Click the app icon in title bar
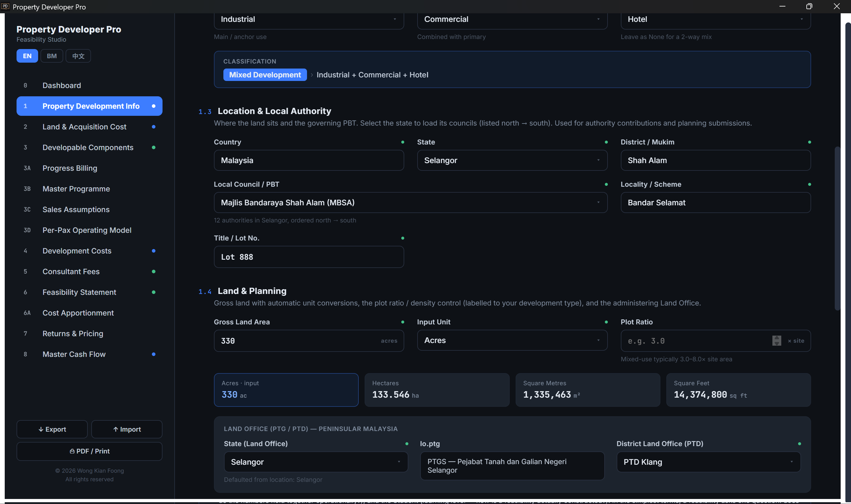Viewport: 851px width, 504px height. (x=5, y=6)
